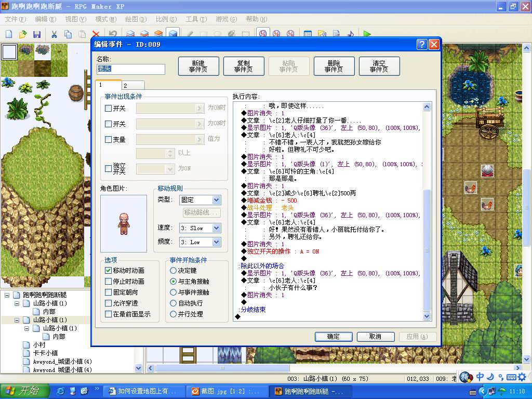This screenshot has width=532, height=399.
Task: Click the Copy toolbar icon
Action: 68,34
